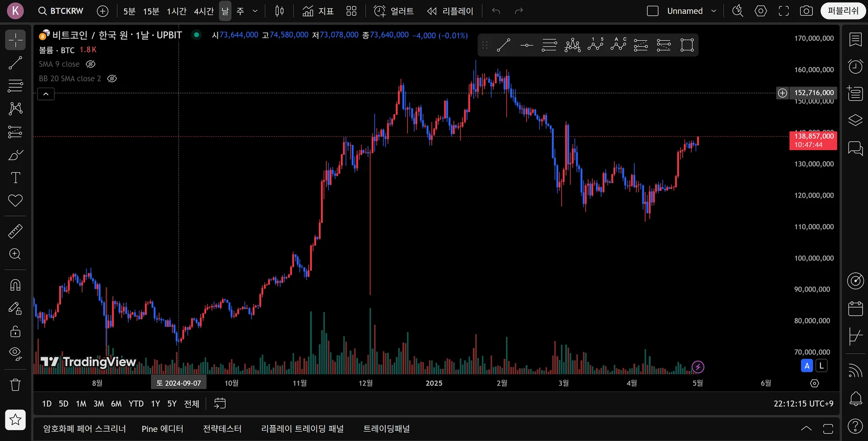Click the 22:12:15 UTC+9 timezone clock
The width and height of the screenshot is (868, 441).
tap(803, 403)
